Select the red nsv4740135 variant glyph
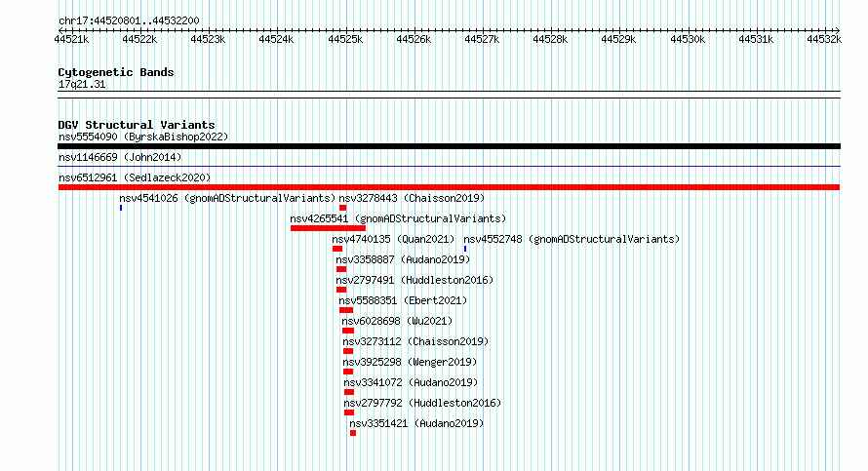Viewport: 868px width, 471px height. point(337,249)
